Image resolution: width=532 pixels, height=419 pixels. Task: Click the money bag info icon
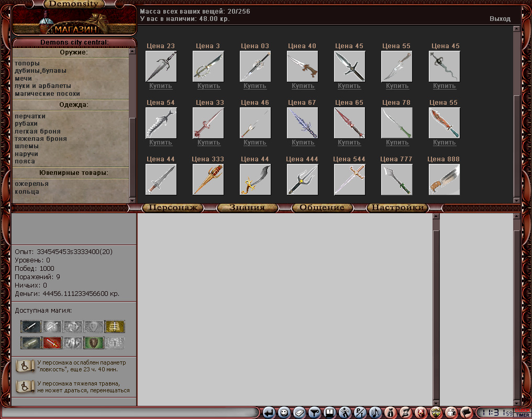coord(391,413)
